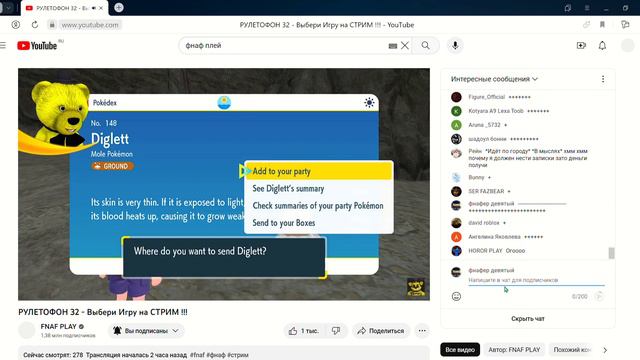
Task: Click the browser profile icon
Action: pos(16,25)
